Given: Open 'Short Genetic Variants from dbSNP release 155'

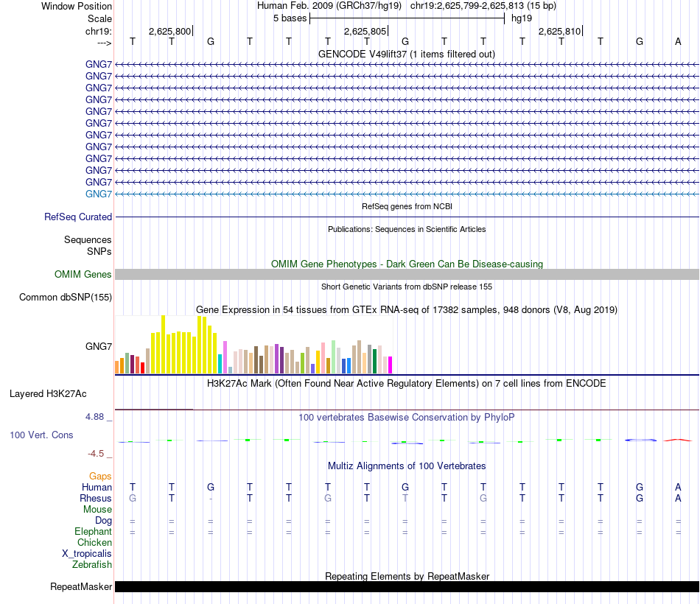Looking at the screenshot, I should (407, 287).
